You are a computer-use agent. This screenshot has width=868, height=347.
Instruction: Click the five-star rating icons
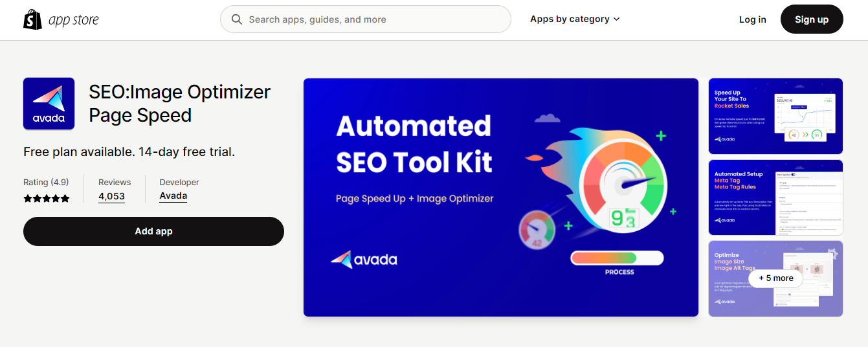click(x=47, y=199)
